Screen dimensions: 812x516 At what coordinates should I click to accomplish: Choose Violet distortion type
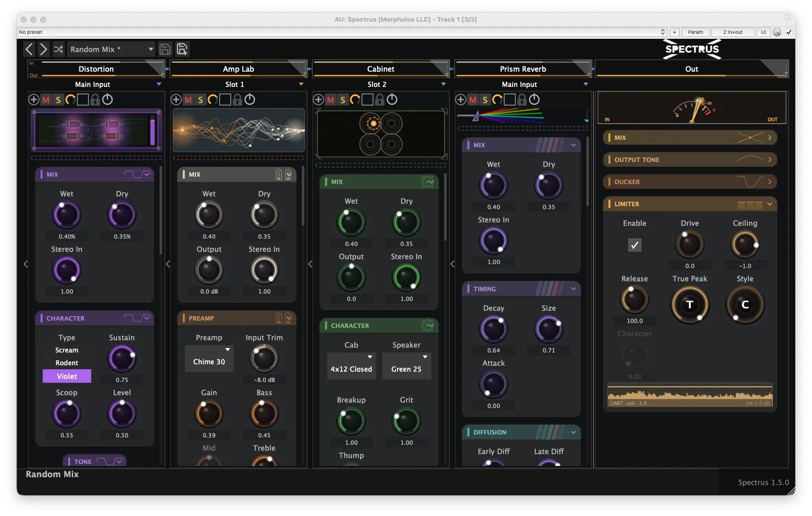(x=67, y=376)
